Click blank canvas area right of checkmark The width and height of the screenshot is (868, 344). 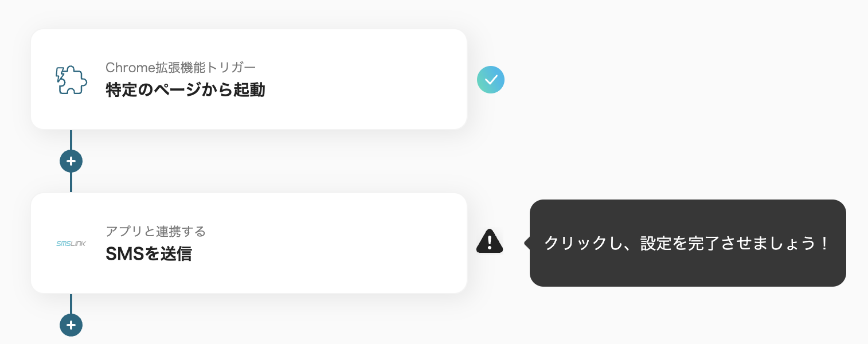point(659,80)
